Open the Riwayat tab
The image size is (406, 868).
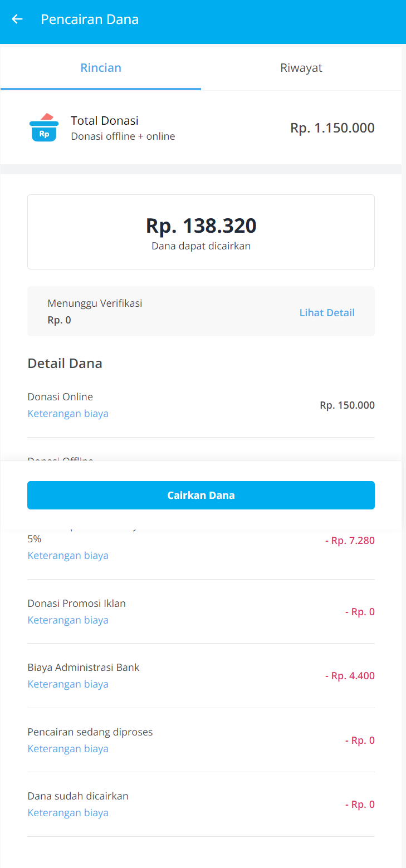(x=301, y=68)
